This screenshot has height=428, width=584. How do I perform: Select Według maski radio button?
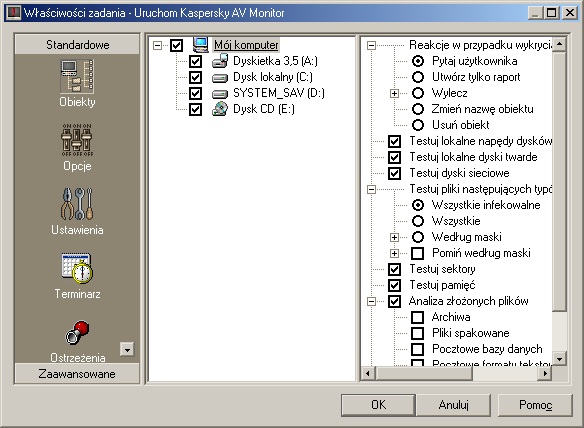pos(418,237)
